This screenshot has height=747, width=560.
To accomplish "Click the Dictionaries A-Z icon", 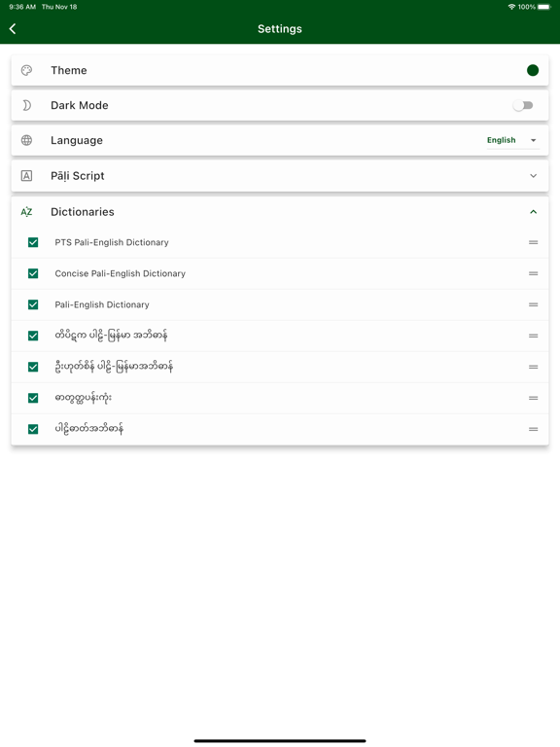I will [x=26, y=211].
